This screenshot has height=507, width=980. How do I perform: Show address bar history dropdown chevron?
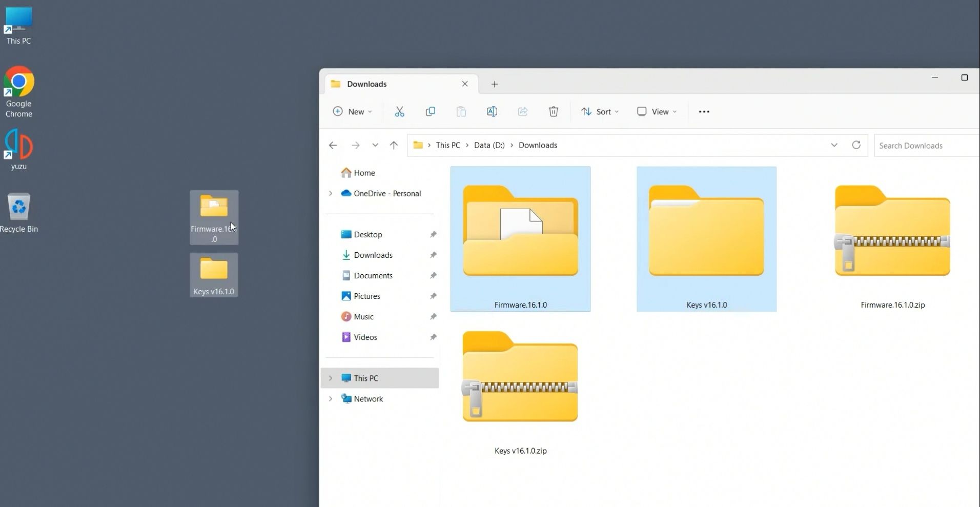tap(834, 145)
